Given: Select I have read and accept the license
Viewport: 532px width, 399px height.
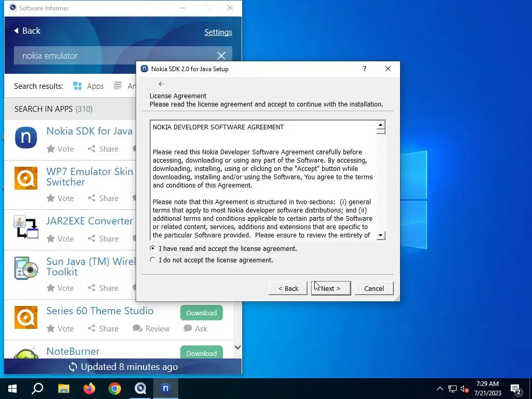Looking at the screenshot, I should (153, 248).
